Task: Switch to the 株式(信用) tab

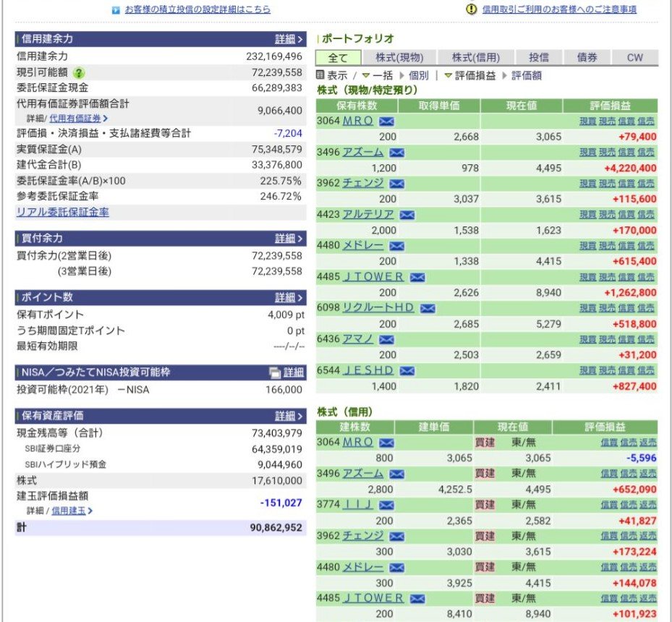Action: pos(476,57)
